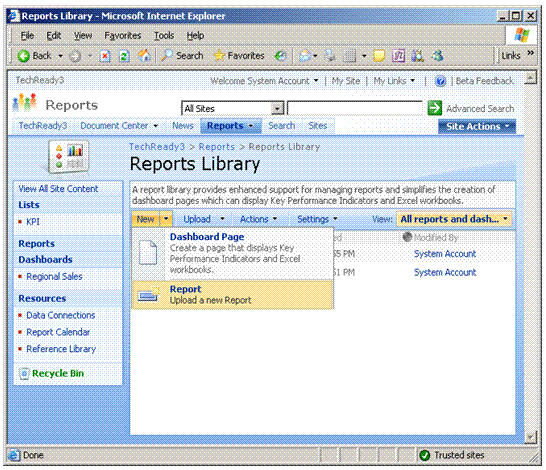Open the KPI list link

pyautogui.click(x=33, y=221)
